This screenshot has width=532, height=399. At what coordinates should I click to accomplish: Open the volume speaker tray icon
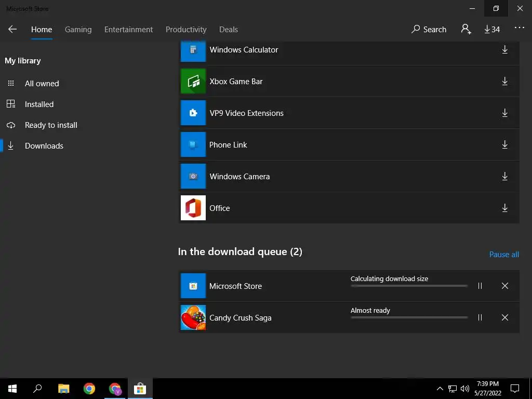(x=465, y=389)
